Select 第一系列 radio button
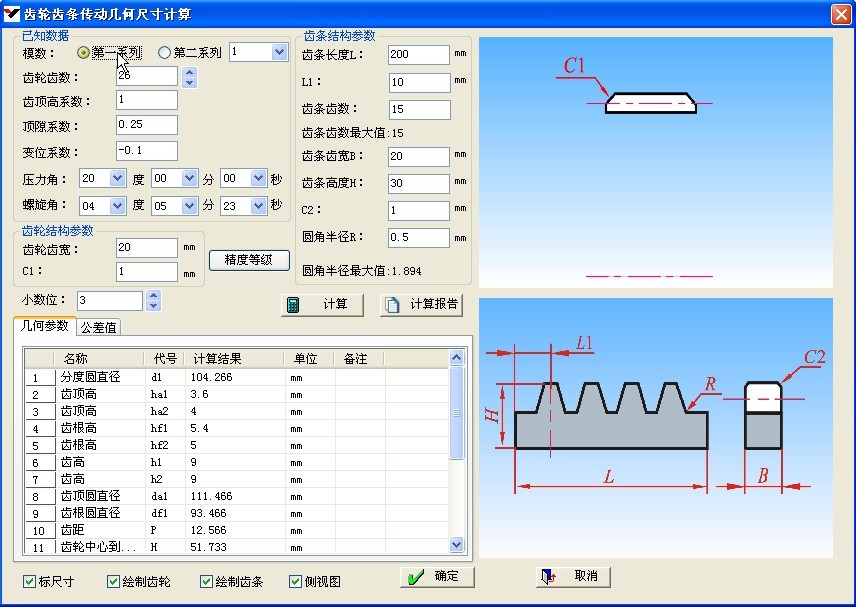The height and width of the screenshot is (607, 856). tap(83, 53)
